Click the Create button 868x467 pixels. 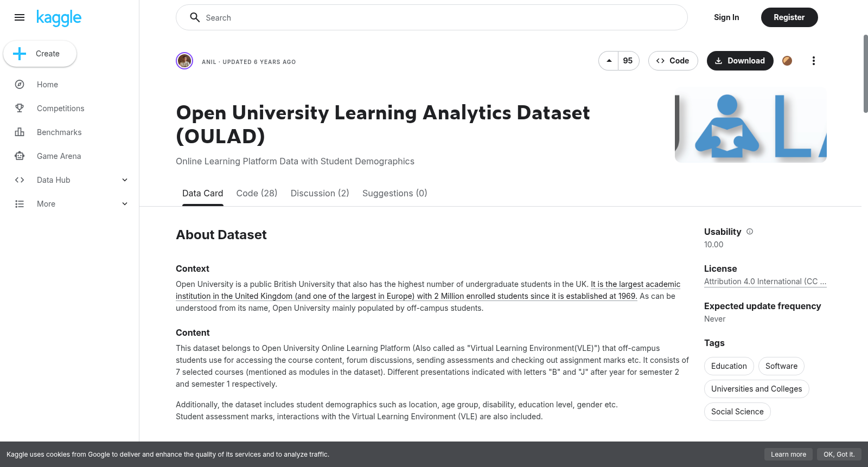[x=40, y=54]
